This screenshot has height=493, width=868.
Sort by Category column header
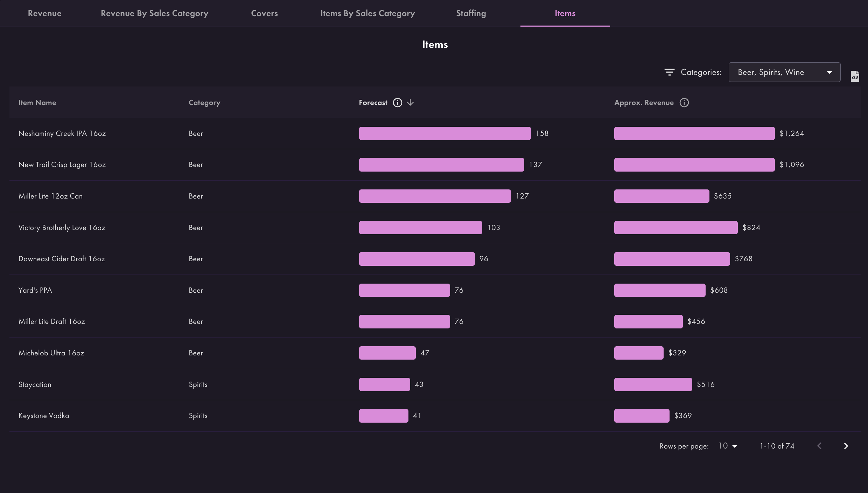[x=204, y=103]
